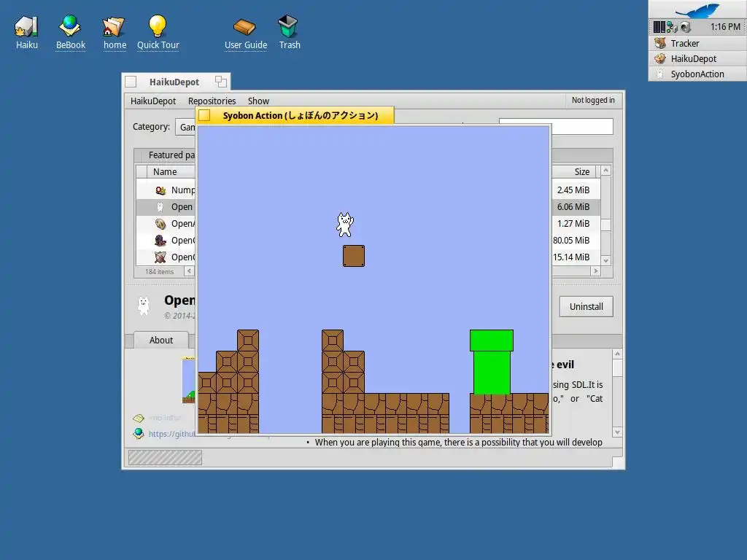The height and width of the screenshot is (560, 747).
Task: Select the Featured packages tab
Action: 166,155
